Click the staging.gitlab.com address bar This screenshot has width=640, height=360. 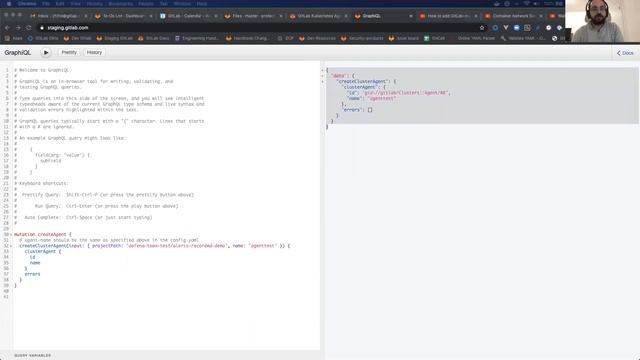(261, 28)
